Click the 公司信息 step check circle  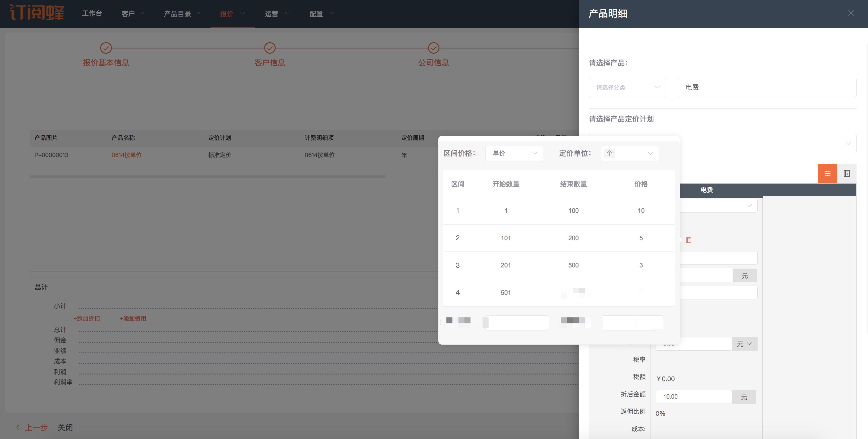pyautogui.click(x=433, y=48)
